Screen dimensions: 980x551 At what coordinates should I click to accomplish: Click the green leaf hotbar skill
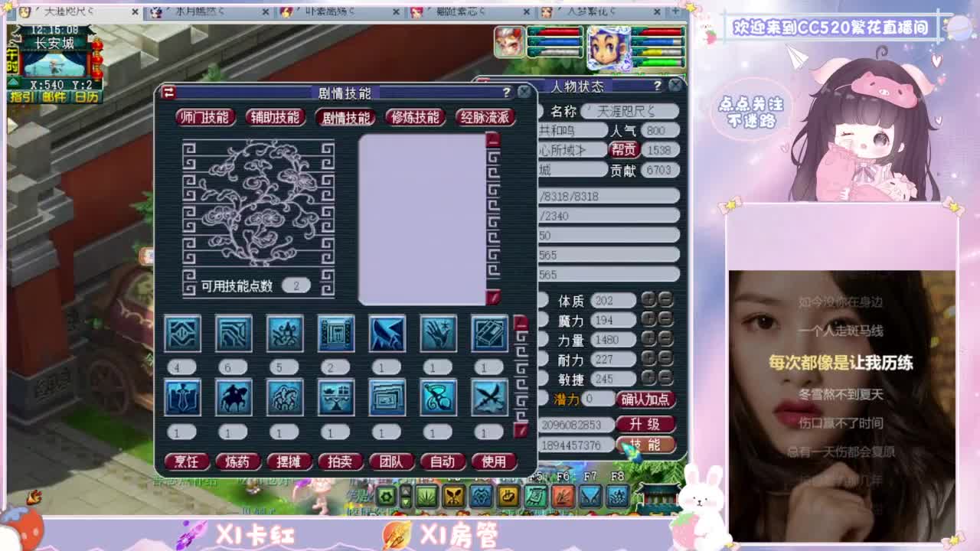coord(426,497)
